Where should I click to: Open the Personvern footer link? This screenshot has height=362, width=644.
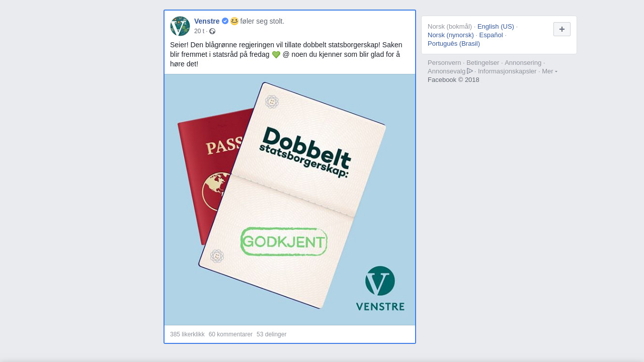[444, 63]
